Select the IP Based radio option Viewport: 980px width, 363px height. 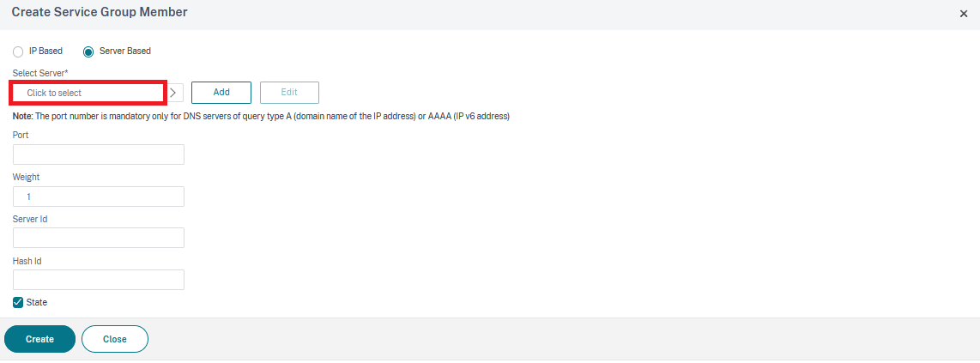pos(18,51)
